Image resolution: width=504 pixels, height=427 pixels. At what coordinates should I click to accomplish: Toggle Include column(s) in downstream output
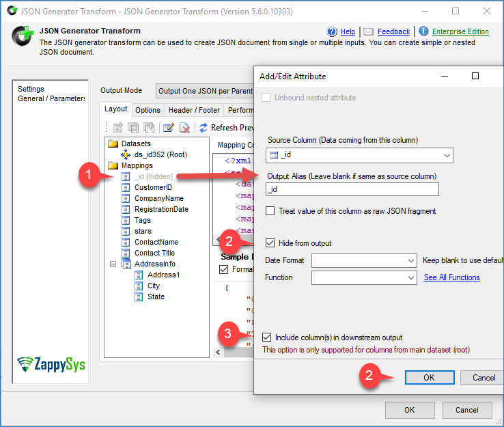point(266,337)
